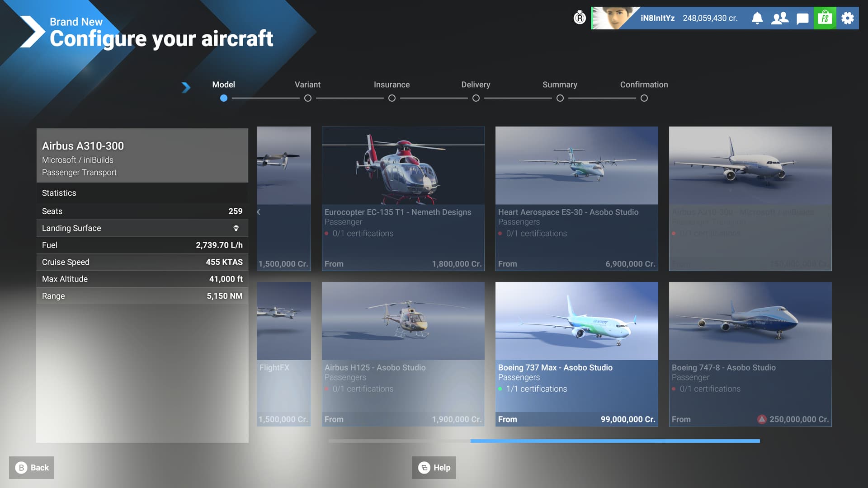Open the chat message icon
This screenshot has width=868, height=488.
click(x=802, y=19)
